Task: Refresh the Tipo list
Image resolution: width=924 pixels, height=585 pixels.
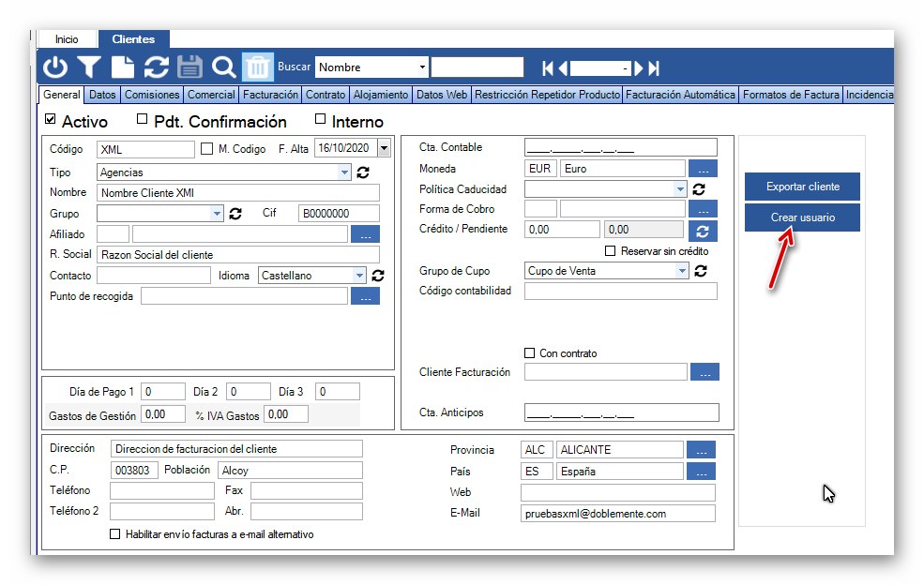Action: point(363,172)
